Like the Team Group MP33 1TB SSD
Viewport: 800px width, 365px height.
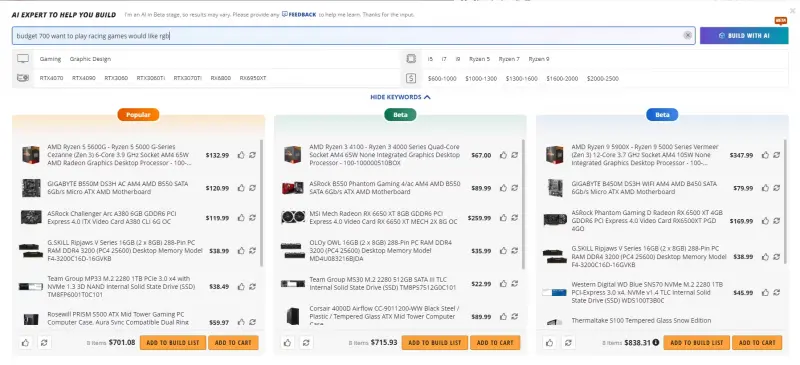(241, 286)
